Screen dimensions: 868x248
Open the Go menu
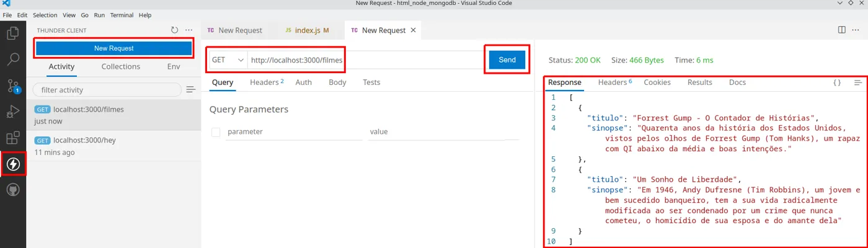tap(84, 15)
